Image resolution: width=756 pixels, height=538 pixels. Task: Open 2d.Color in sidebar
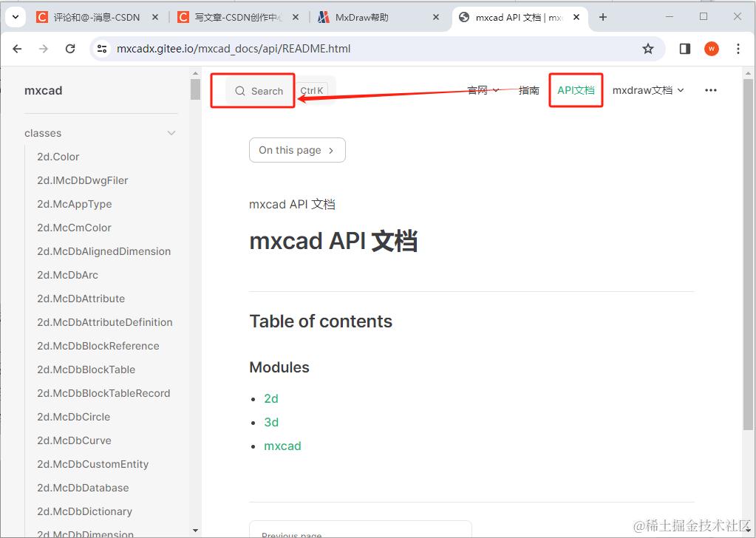tap(58, 157)
